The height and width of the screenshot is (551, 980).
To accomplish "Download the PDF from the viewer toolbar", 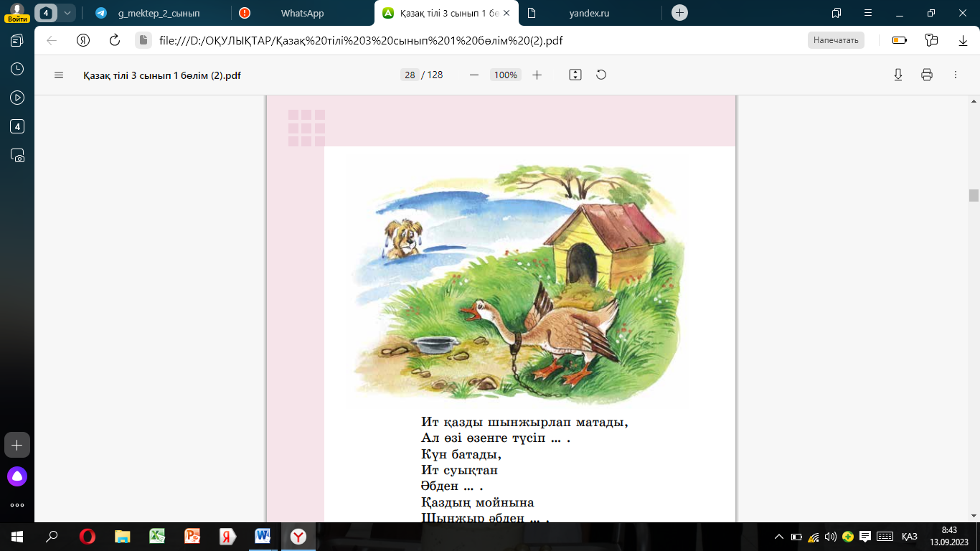I will pos(897,75).
